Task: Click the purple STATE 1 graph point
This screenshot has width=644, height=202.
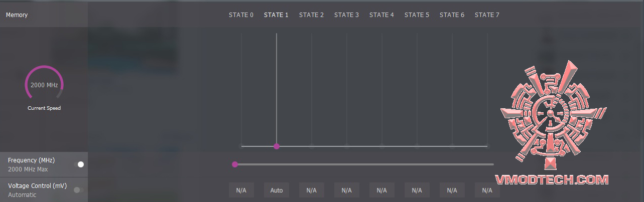Action: tap(277, 146)
